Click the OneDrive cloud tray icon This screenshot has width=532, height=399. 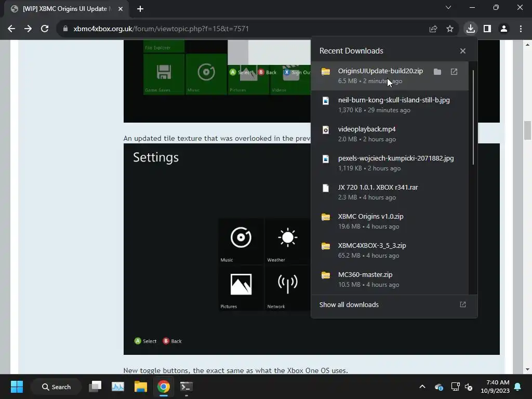438,387
